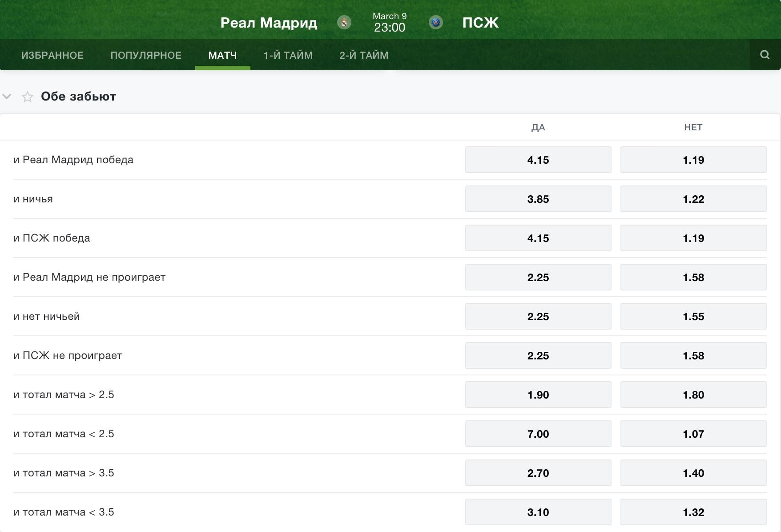Click the 'и нет ничьей' row label

point(47,316)
